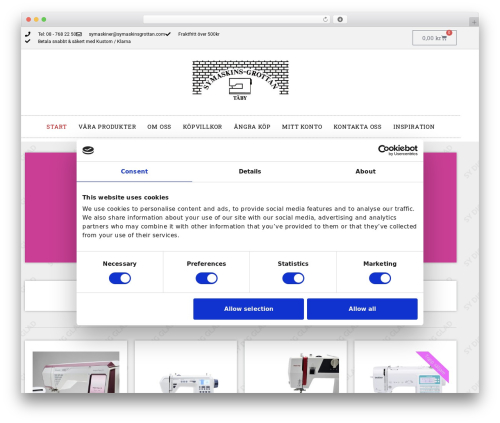Open KÖPVILLKOR menu item

[x=202, y=127]
